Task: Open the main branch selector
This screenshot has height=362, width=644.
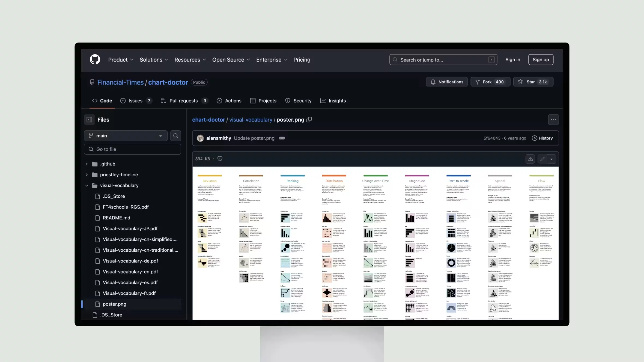Action: [126, 136]
